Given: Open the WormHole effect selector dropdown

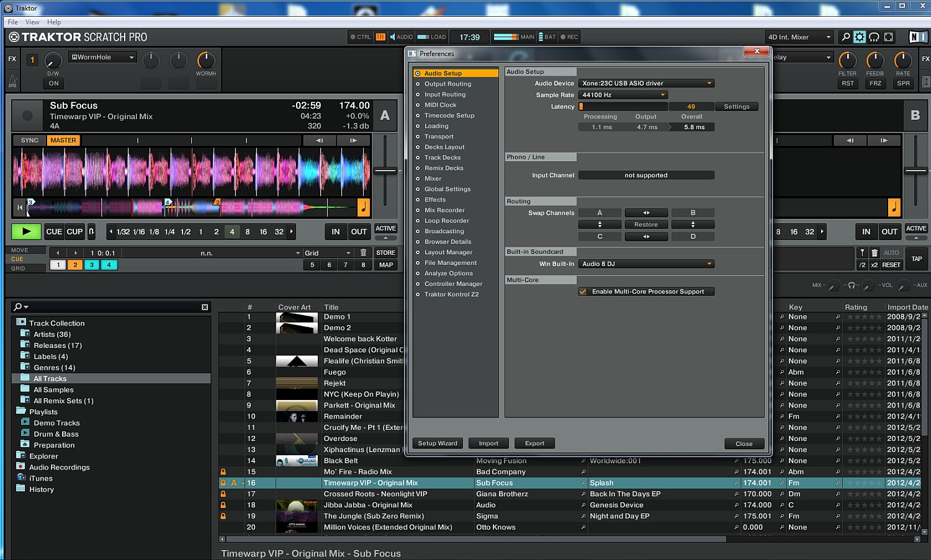Looking at the screenshot, I should coord(102,57).
